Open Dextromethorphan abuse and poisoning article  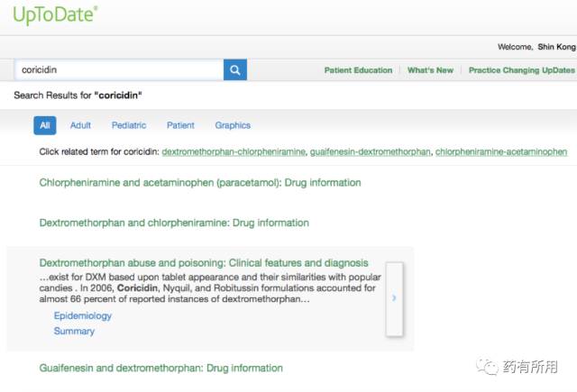click(204, 263)
